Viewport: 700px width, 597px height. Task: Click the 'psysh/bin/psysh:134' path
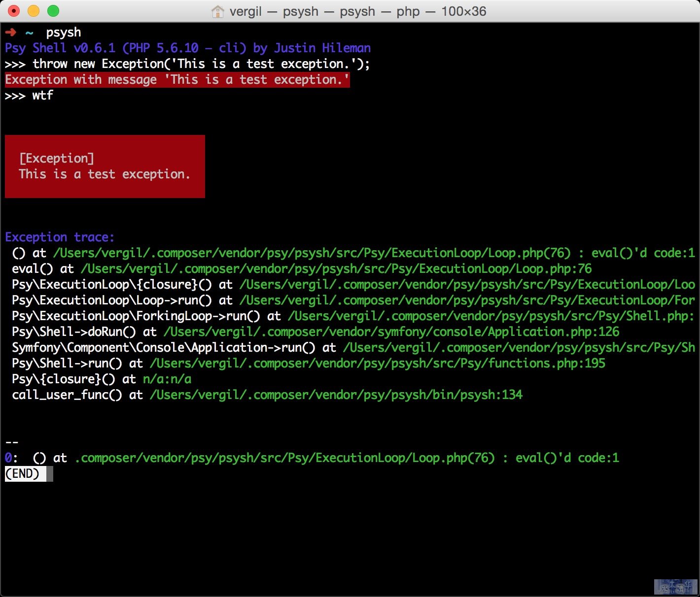click(x=458, y=395)
